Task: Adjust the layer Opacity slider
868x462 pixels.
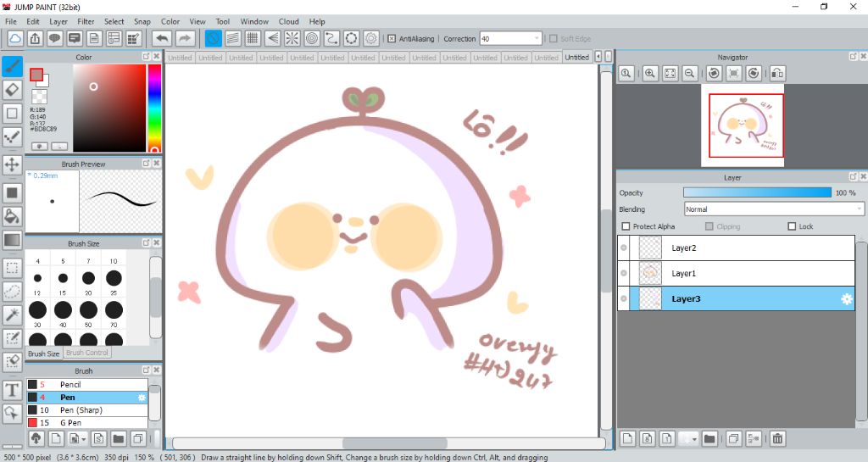Action: 757,192
